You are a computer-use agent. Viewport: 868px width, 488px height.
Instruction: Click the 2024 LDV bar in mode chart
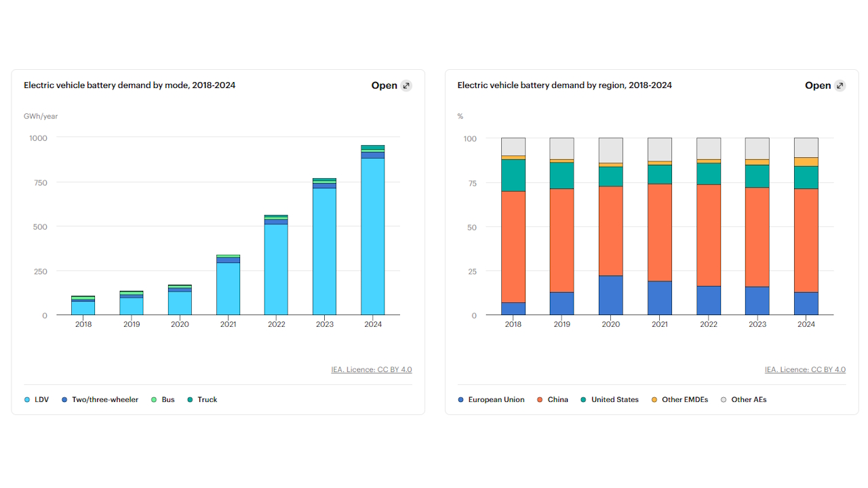coord(372,237)
